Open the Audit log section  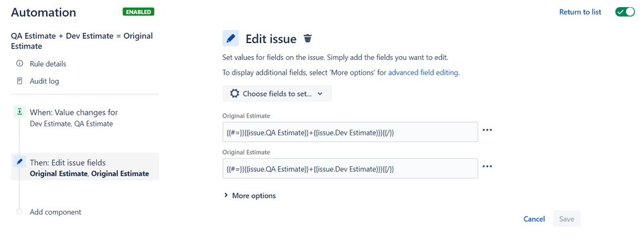pos(44,81)
